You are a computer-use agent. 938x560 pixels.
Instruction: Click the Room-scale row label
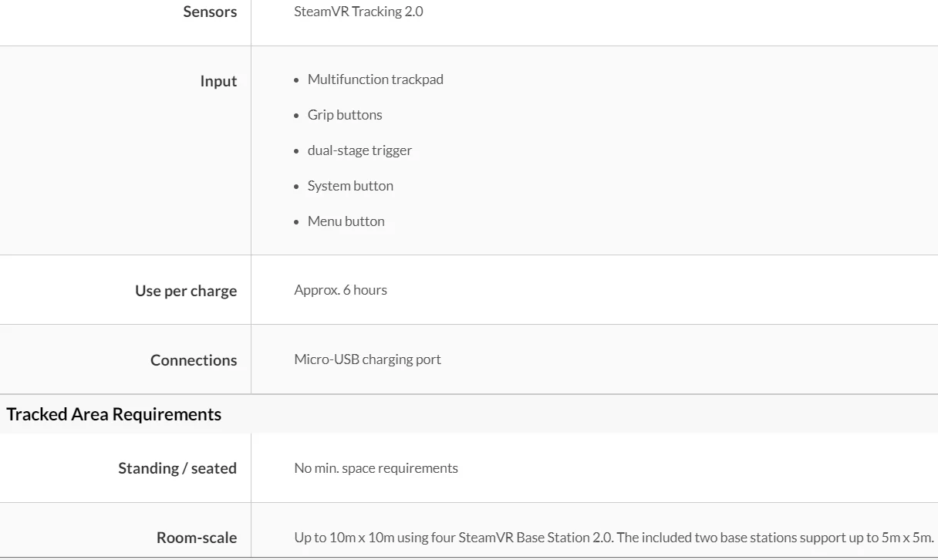point(197,538)
